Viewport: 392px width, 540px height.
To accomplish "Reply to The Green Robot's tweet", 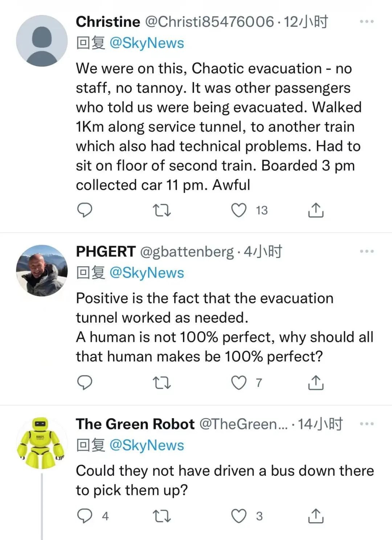I will 85,516.
